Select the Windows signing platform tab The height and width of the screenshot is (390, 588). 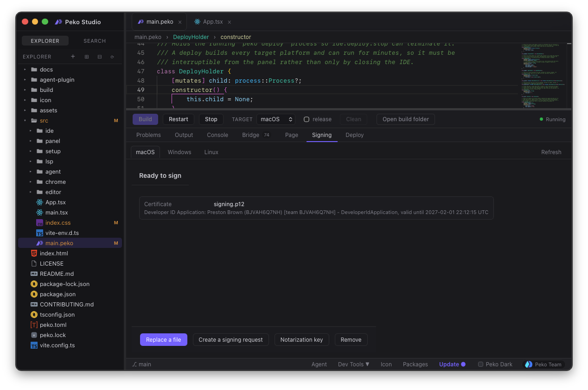click(x=179, y=152)
